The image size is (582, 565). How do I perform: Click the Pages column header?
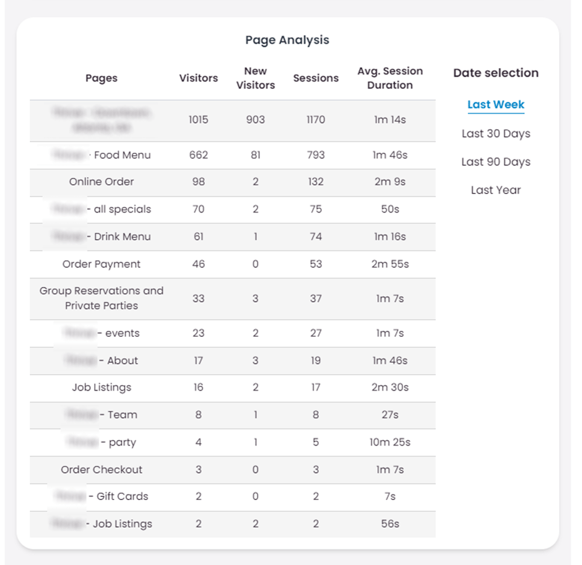pos(101,78)
